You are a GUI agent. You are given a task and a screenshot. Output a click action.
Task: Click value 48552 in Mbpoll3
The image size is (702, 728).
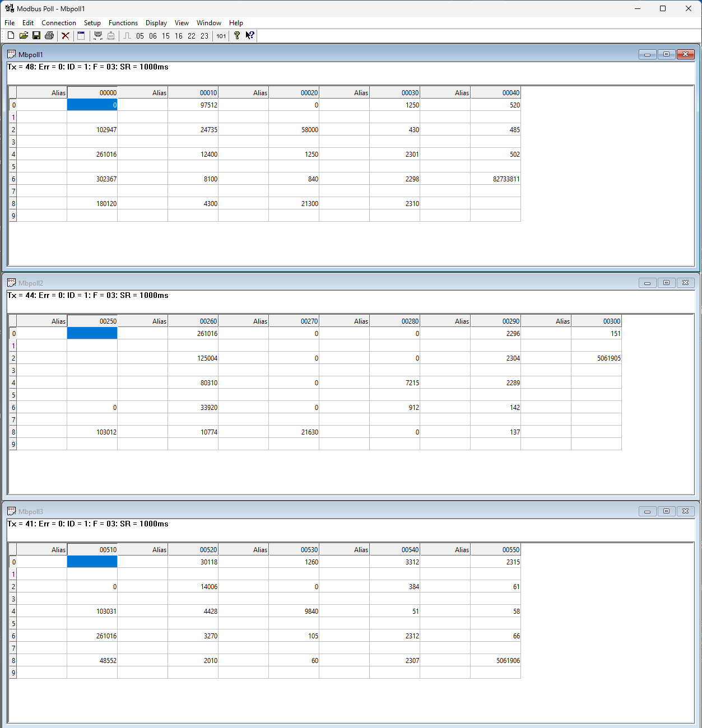(x=108, y=661)
